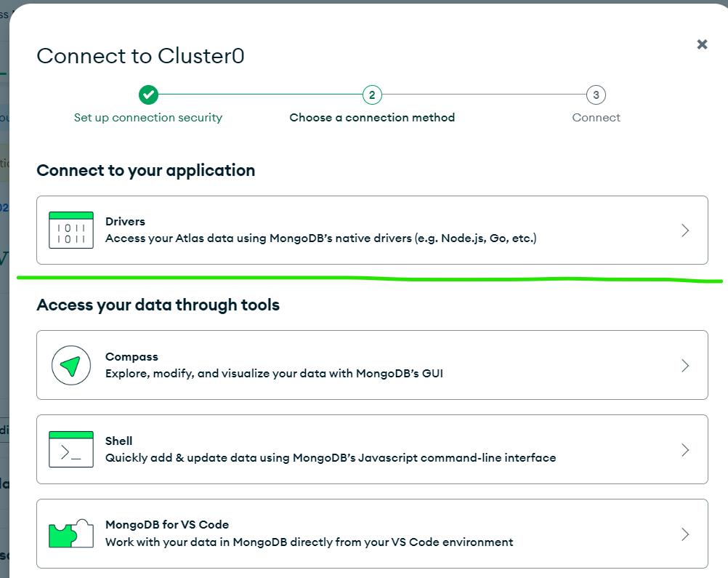Select the Connect step label

pyautogui.click(x=596, y=118)
